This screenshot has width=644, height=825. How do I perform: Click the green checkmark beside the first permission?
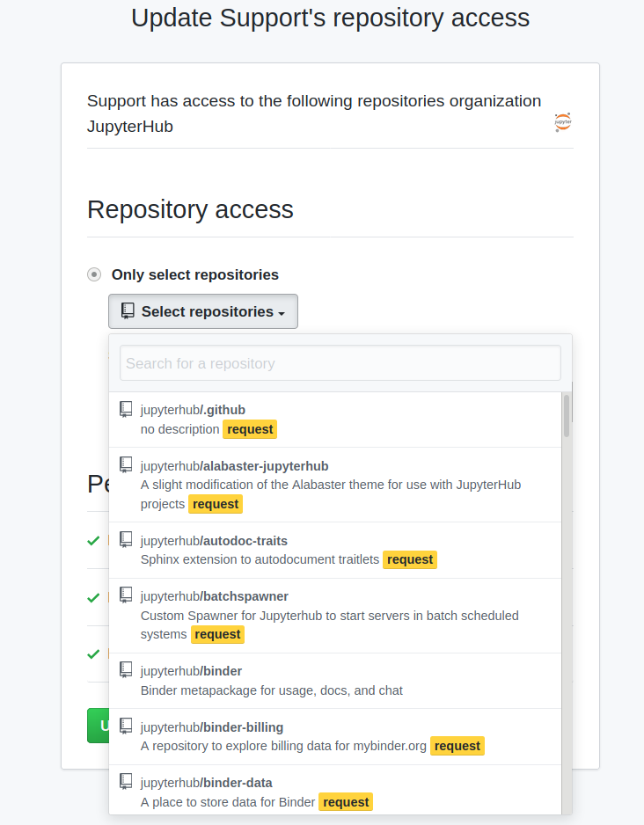pyautogui.click(x=93, y=541)
